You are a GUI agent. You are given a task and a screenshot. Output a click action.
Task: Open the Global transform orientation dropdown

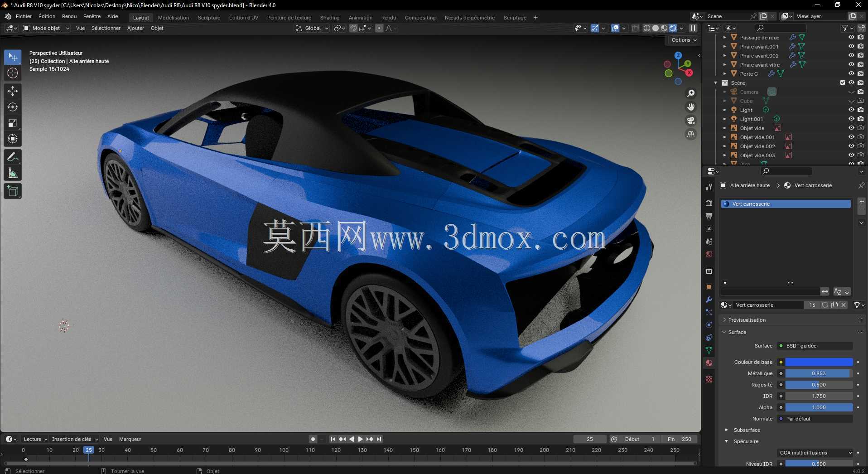tap(312, 28)
